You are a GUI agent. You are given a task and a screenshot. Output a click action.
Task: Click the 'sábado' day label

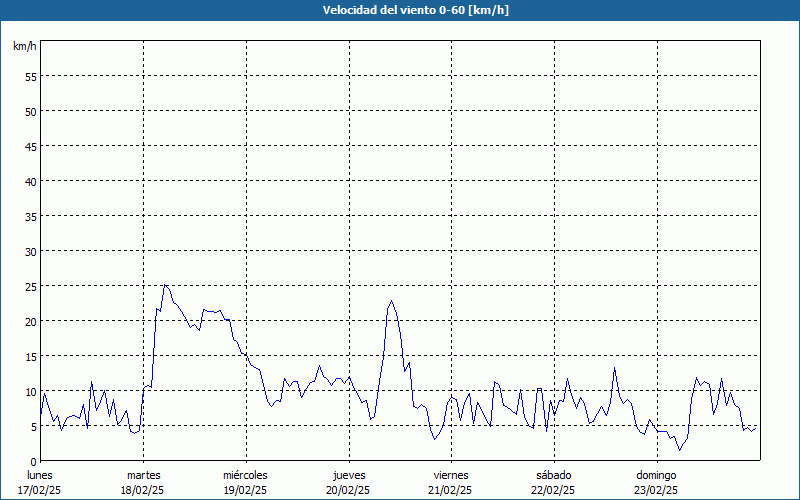(x=554, y=475)
